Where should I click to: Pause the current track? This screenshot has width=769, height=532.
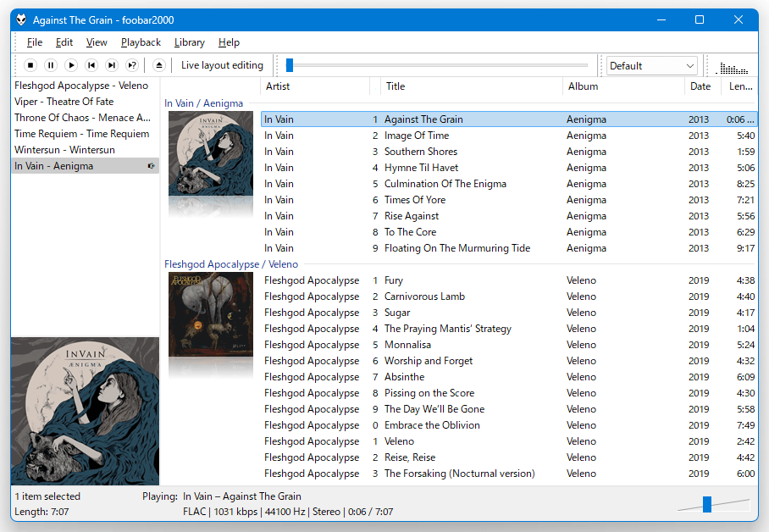[51, 65]
